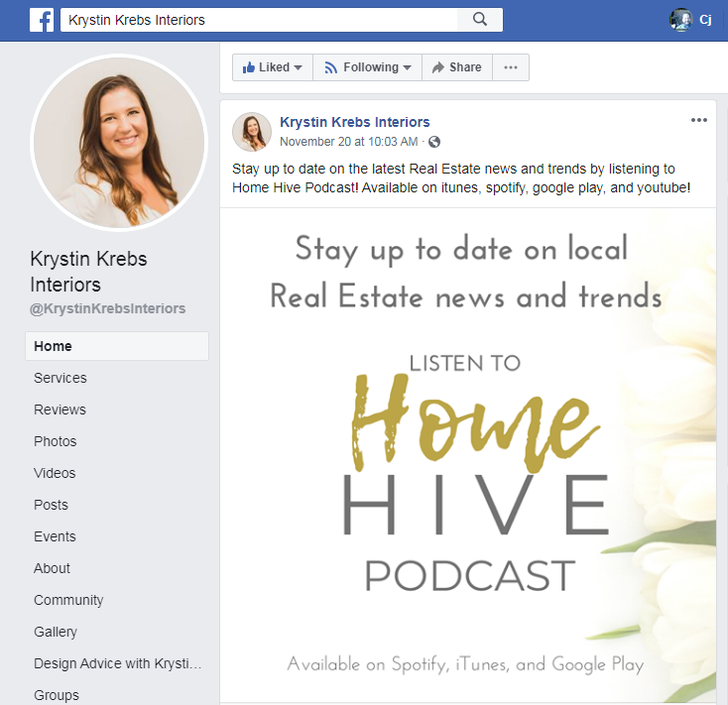The width and height of the screenshot is (728, 705).
Task: Open Design Advice with Krysti... section
Action: (x=118, y=663)
